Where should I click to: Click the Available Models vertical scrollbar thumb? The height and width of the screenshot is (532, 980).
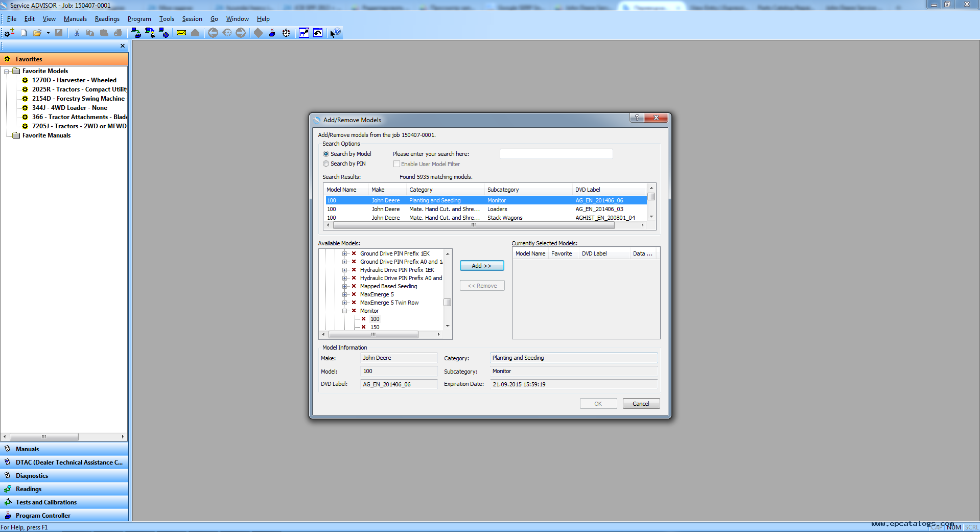(x=448, y=302)
